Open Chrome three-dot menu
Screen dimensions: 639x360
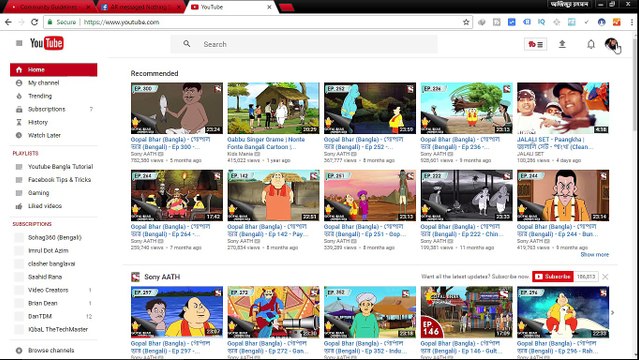pyautogui.click(x=632, y=22)
